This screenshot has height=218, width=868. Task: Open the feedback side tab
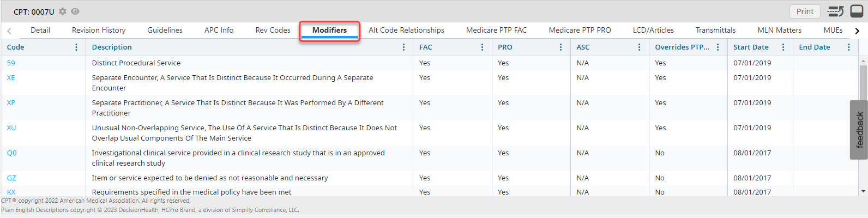tap(859, 130)
